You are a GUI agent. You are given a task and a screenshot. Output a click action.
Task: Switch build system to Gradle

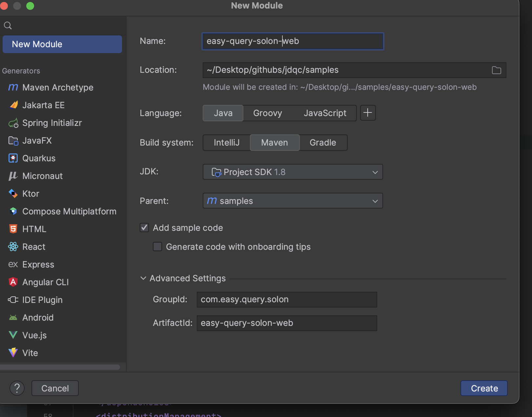pos(323,143)
